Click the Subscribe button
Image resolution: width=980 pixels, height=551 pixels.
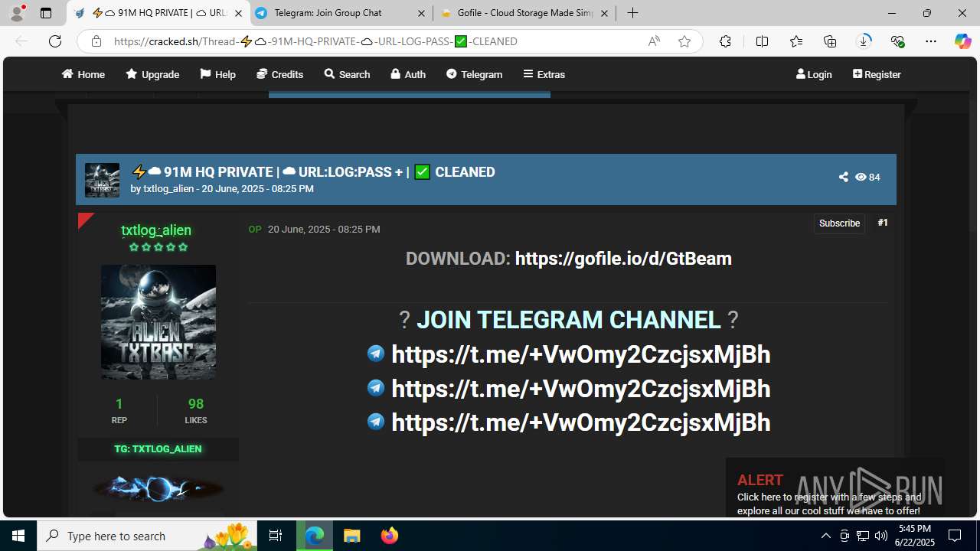(x=839, y=223)
